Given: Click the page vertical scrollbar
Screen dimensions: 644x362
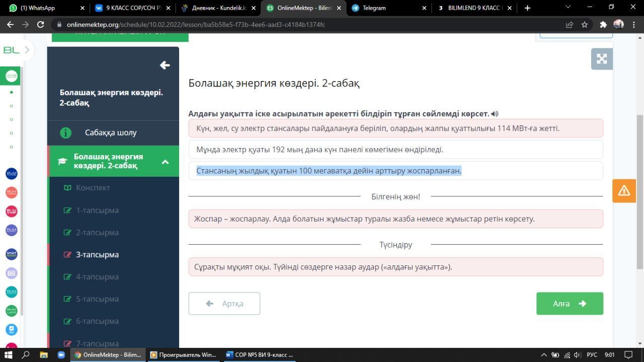Looking at the screenshot, I should pos(640,191).
